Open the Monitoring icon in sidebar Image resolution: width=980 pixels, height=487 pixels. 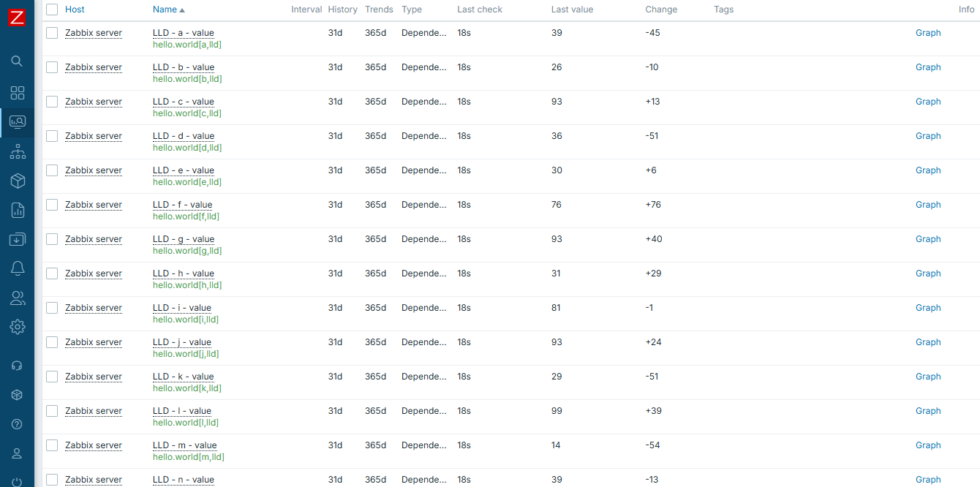coord(17,122)
